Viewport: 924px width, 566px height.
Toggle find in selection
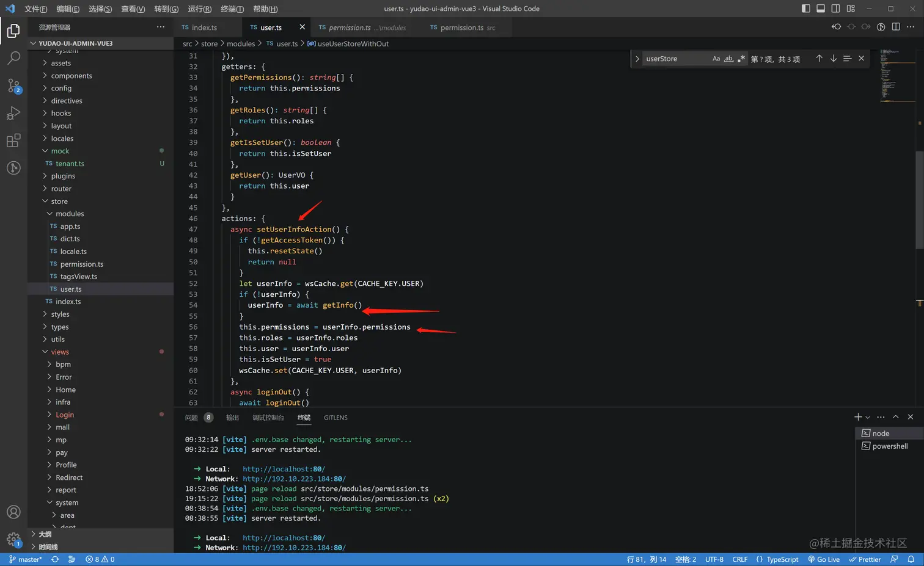pos(847,59)
